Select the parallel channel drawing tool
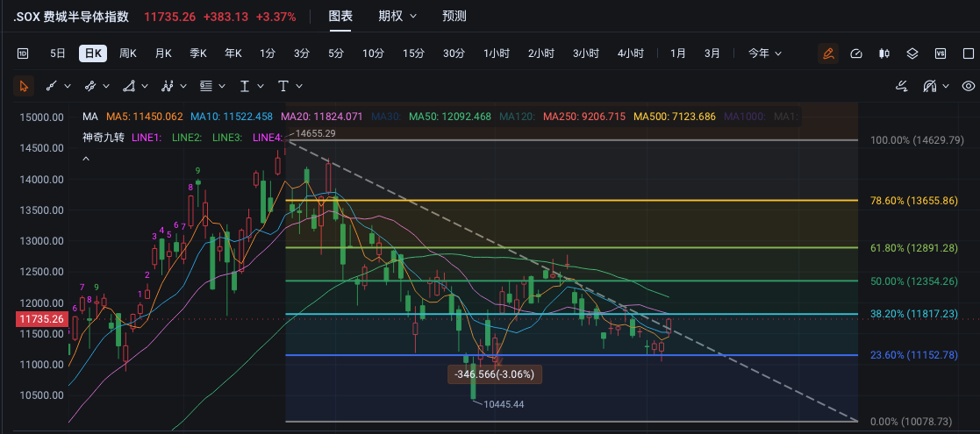Viewport: 980px width, 434px height. tap(89, 86)
